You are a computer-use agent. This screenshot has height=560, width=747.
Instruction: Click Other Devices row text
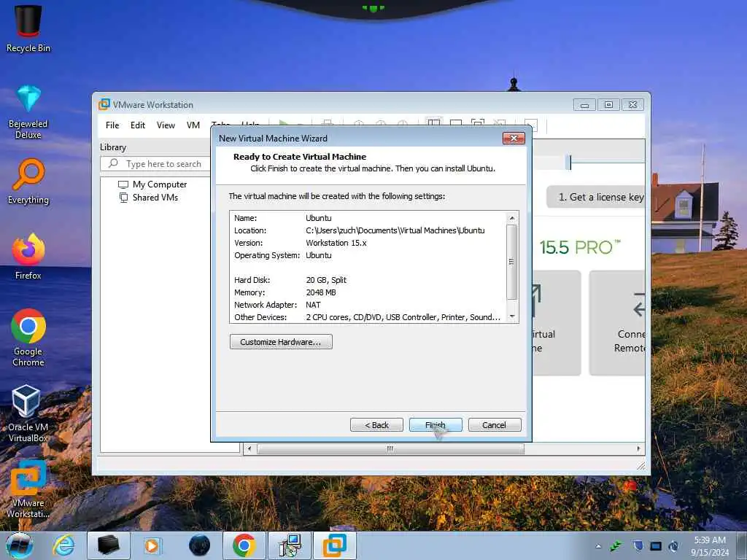click(368, 317)
